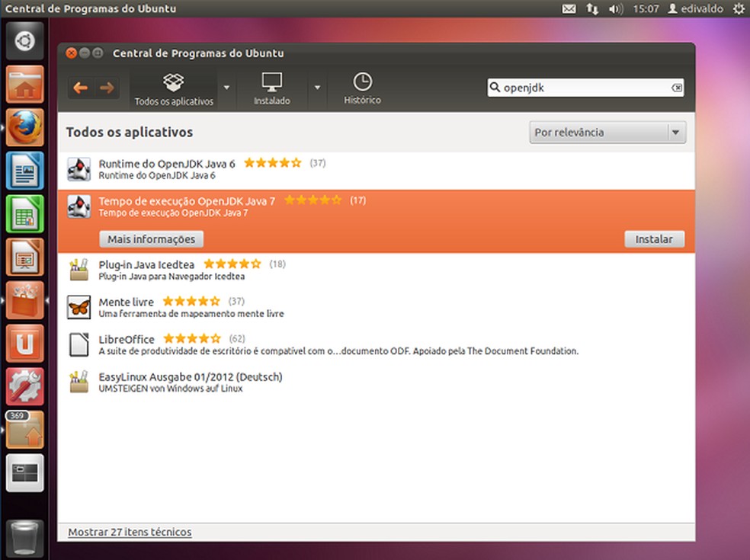Click the forward arrow in the toolbar
The height and width of the screenshot is (560, 750).
(107, 88)
